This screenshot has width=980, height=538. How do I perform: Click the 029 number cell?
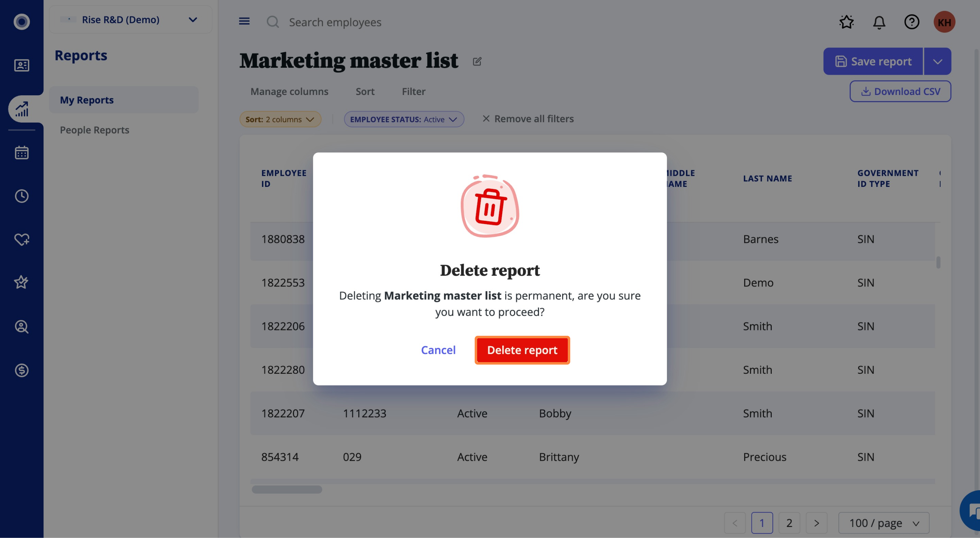tap(352, 457)
